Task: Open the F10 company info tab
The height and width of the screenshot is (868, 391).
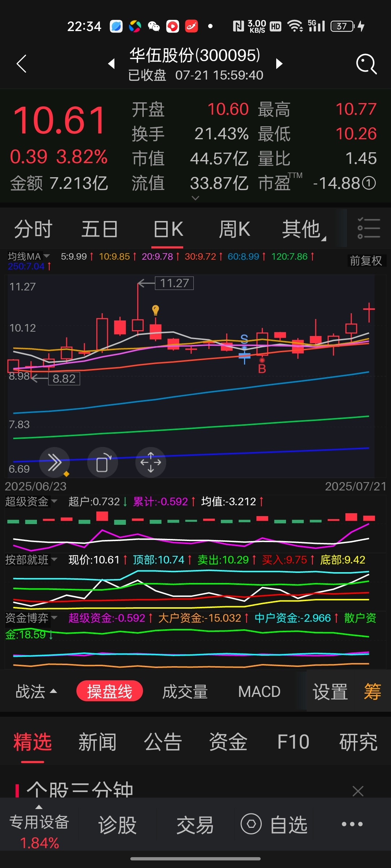Action: [293, 742]
